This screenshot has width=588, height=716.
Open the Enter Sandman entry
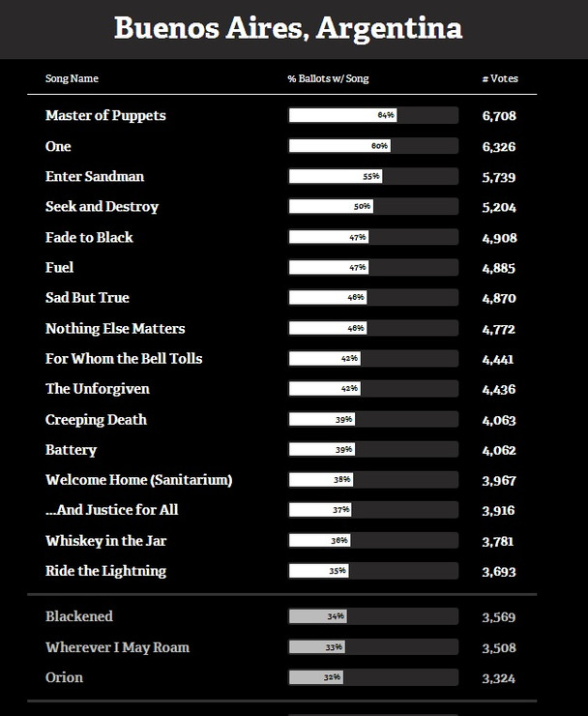click(x=95, y=176)
